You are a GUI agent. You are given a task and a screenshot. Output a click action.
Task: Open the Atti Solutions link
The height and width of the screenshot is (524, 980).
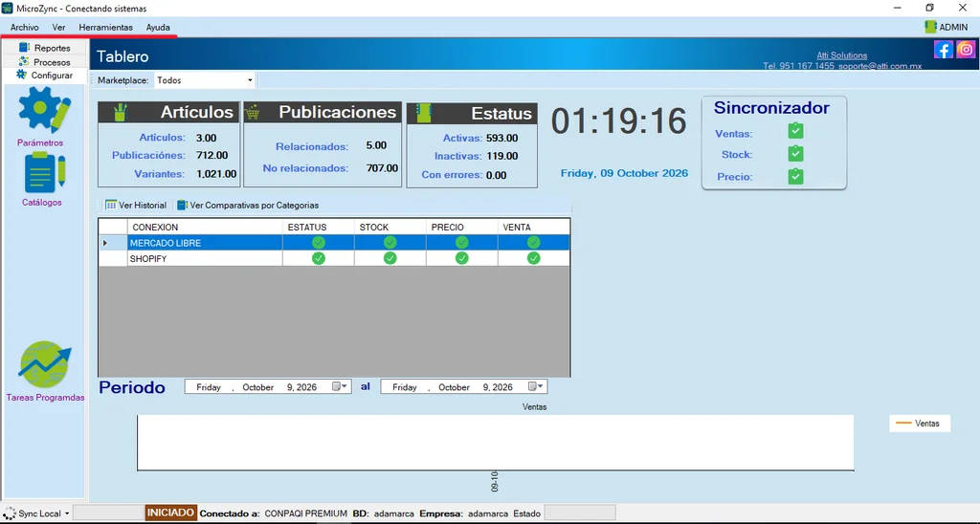pyautogui.click(x=842, y=55)
